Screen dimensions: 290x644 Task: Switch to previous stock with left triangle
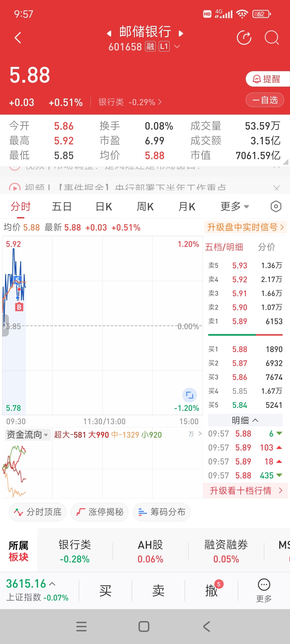pos(109,33)
